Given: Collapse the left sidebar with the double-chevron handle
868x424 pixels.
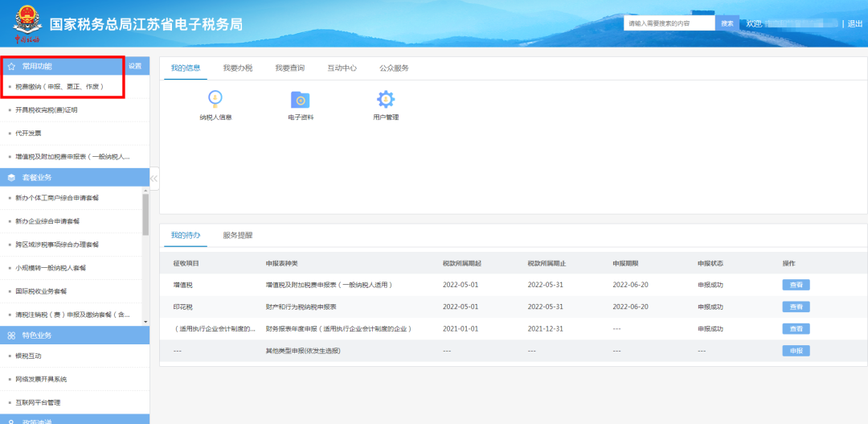Looking at the screenshot, I should 154,179.
